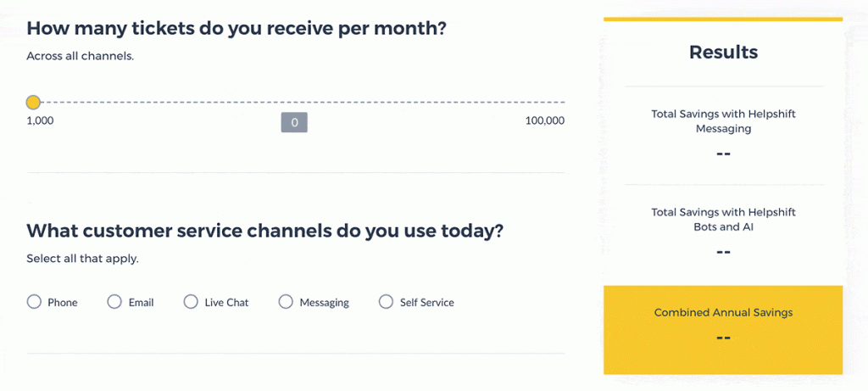
Task: Click the 1,000 minimum slider label
Action: pyautogui.click(x=40, y=121)
